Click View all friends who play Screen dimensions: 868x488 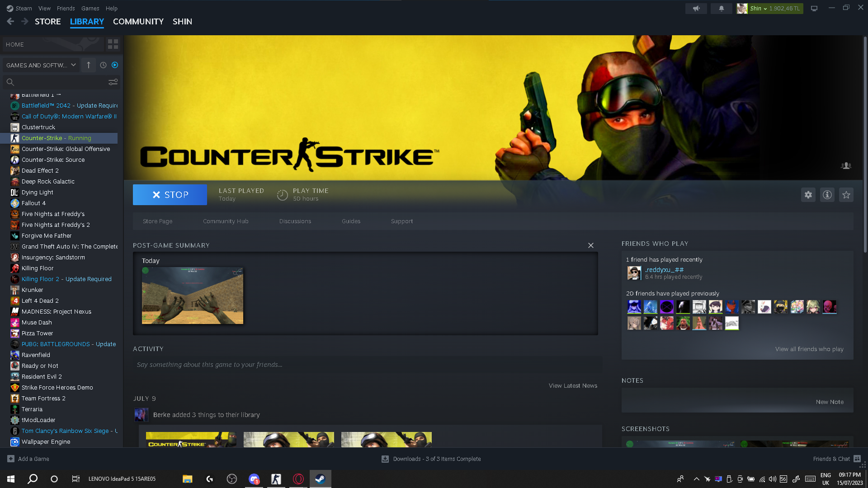[x=809, y=349]
